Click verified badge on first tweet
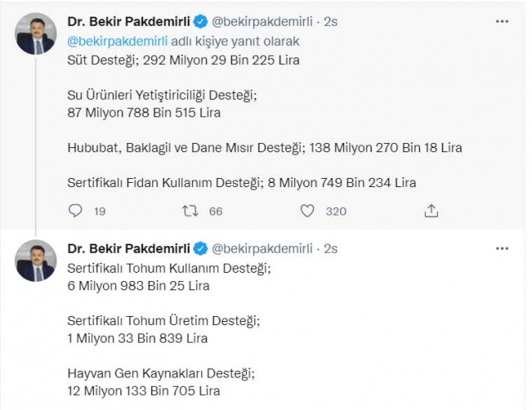The width and height of the screenshot is (532, 410). (x=200, y=22)
